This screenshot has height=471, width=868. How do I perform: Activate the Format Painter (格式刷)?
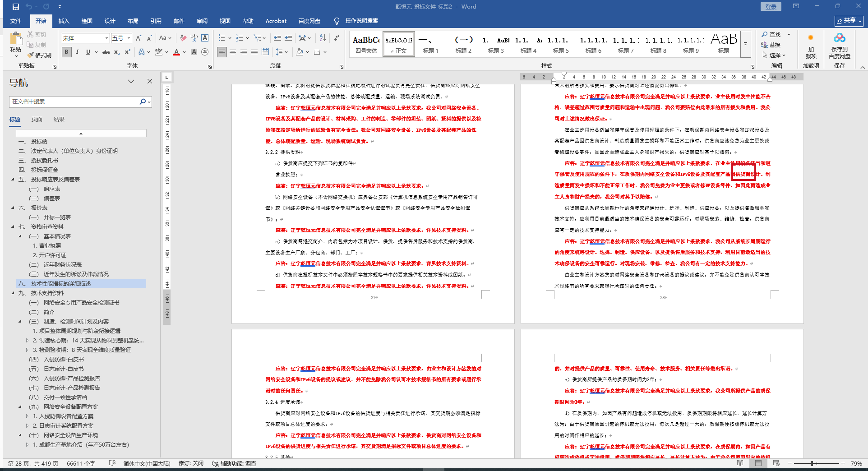[x=39, y=55]
